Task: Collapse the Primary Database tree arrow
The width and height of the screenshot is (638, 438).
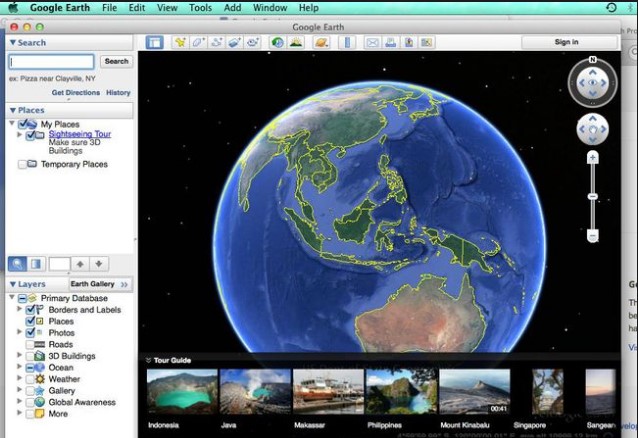Action: (x=12, y=298)
